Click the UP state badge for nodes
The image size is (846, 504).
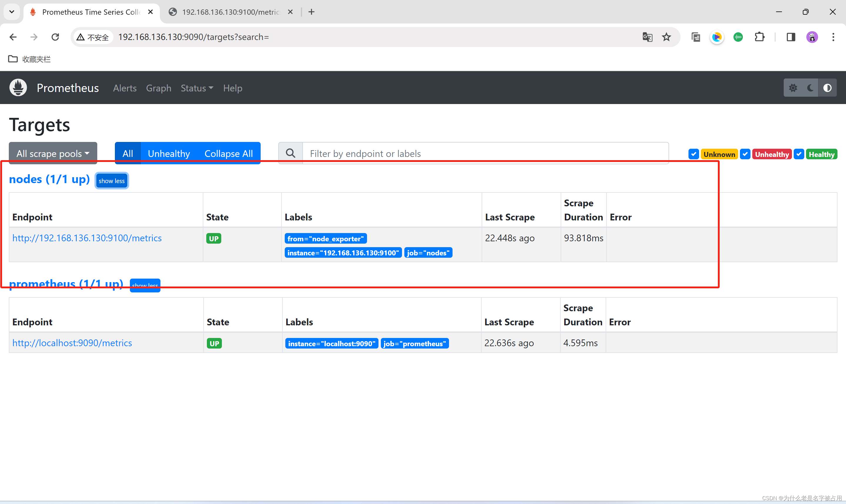pyautogui.click(x=214, y=238)
